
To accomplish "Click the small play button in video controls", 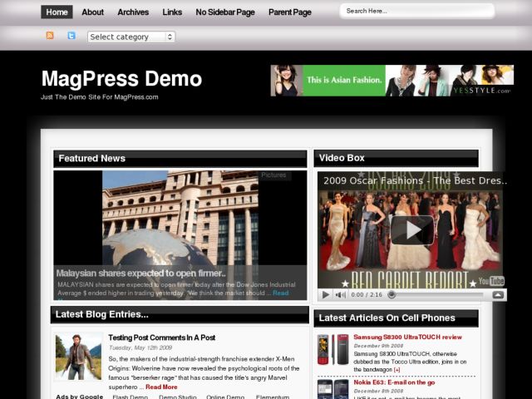I will tap(325, 295).
